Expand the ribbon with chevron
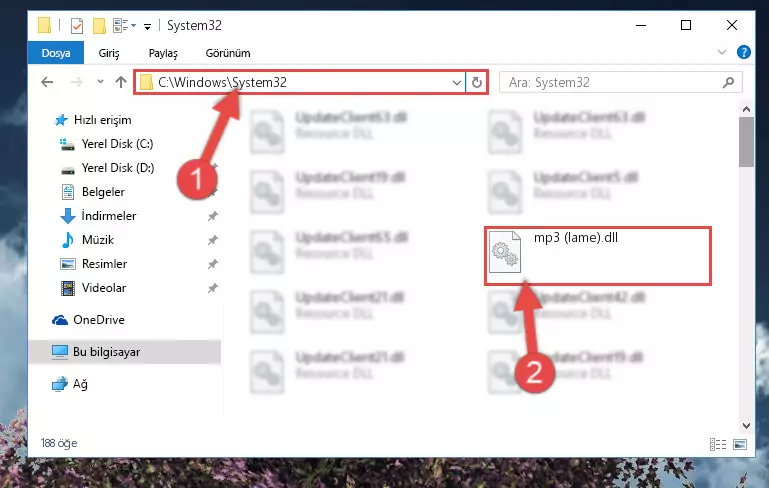Image resolution: width=769 pixels, height=488 pixels. point(722,52)
